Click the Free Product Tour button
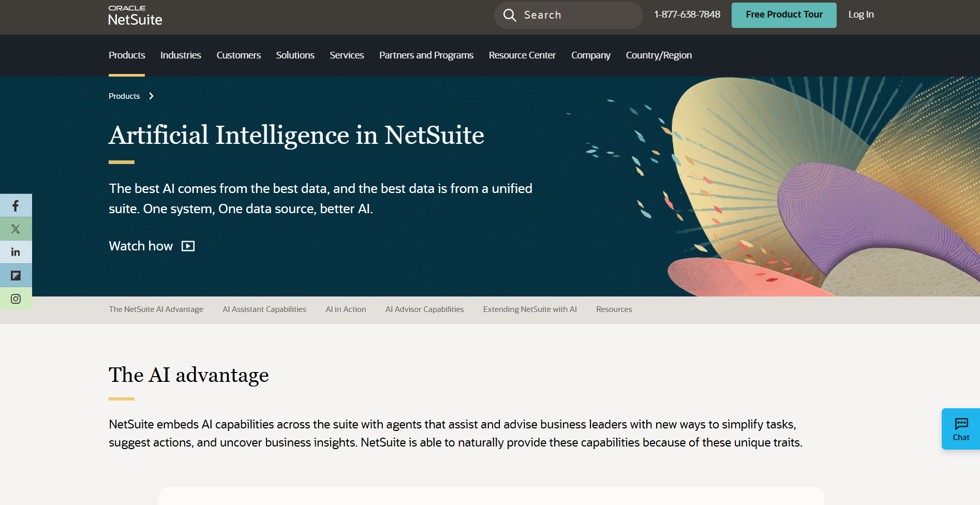This screenshot has height=505, width=980. (x=784, y=15)
